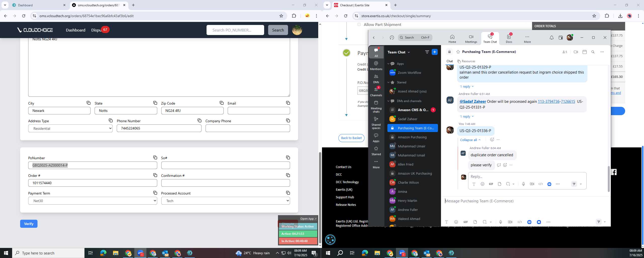Click the Verify button

[x=29, y=224]
